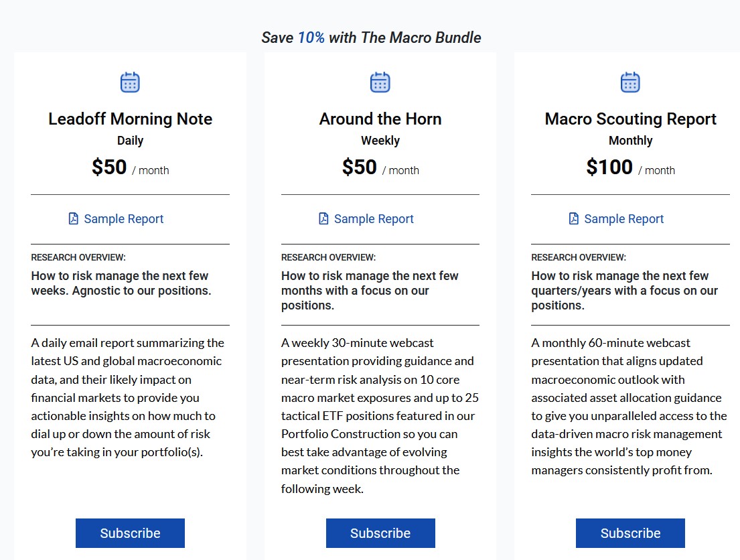The image size is (740, 560).
Task: Subscribe to the Macro Scouting Report
Action: click(x=630, y=533)
